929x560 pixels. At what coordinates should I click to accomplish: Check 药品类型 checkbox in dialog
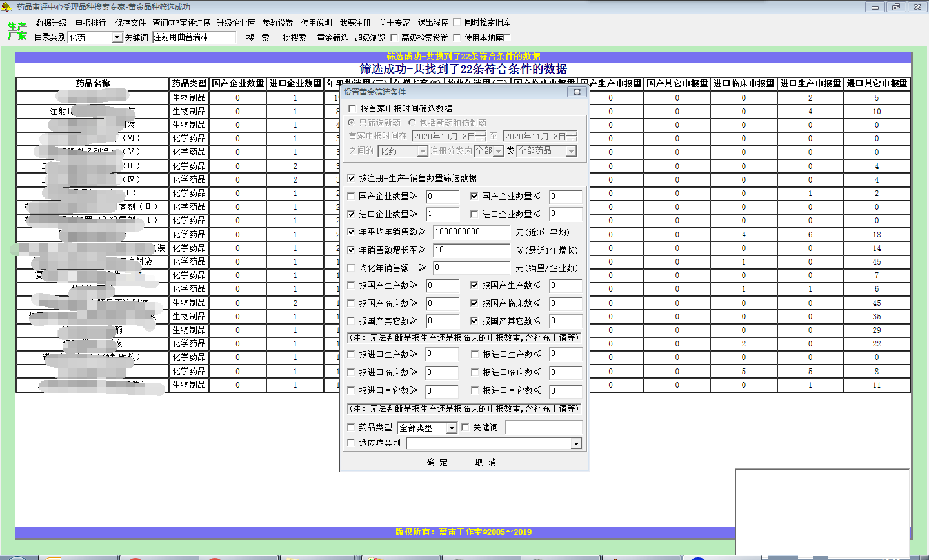(x=352, y=427)
